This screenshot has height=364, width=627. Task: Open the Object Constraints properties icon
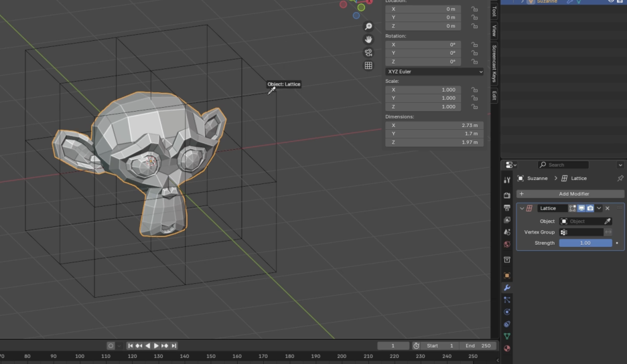tap(507, 324)
